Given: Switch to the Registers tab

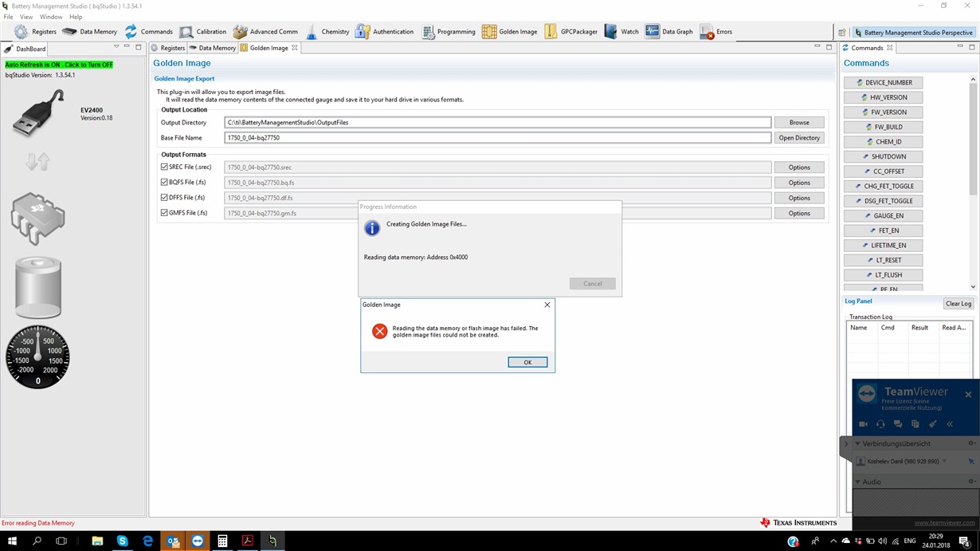Looking at the screenshot, I should click(168, 48).
